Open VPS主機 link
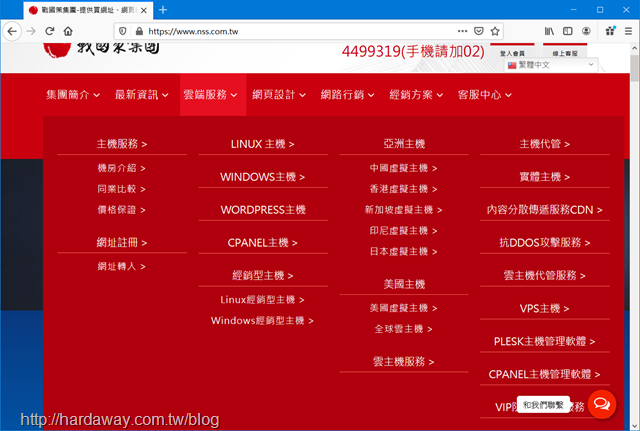 click(x=544, y=309)
